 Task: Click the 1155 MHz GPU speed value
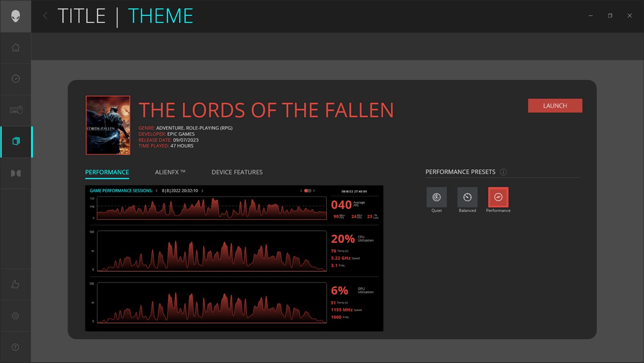click(342, 310)
